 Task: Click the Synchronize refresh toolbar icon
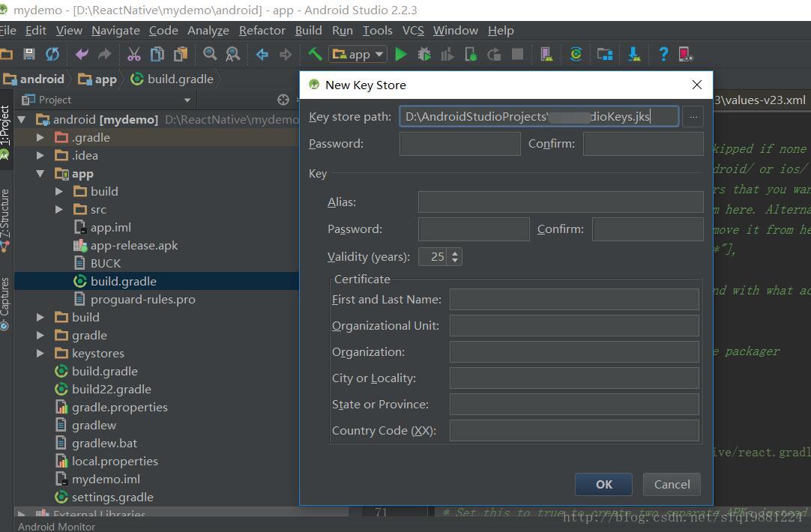tap(52, 54)
